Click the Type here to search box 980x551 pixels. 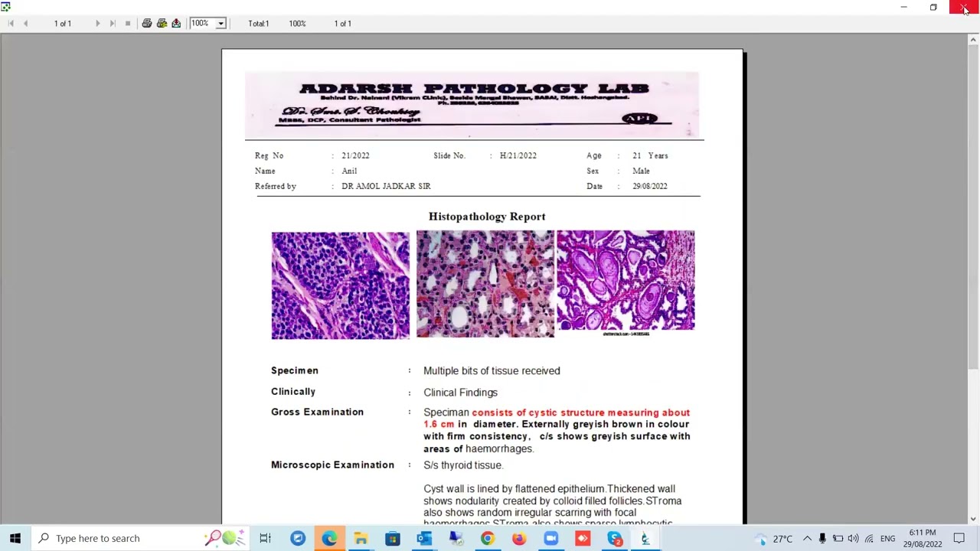tap(139, 538)
